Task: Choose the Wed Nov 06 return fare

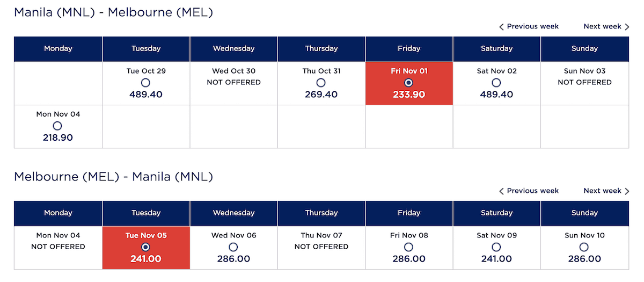Action: [x=233, y=247]
